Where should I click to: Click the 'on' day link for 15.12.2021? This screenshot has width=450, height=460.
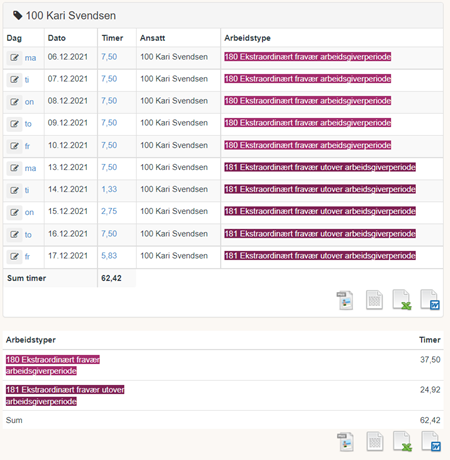29,212
